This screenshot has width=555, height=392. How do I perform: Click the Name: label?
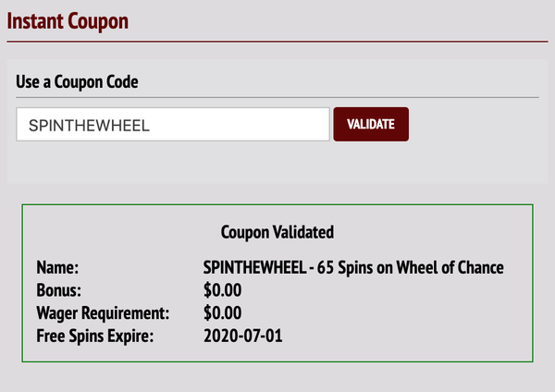pyautogui.click(x=59, y=267)
